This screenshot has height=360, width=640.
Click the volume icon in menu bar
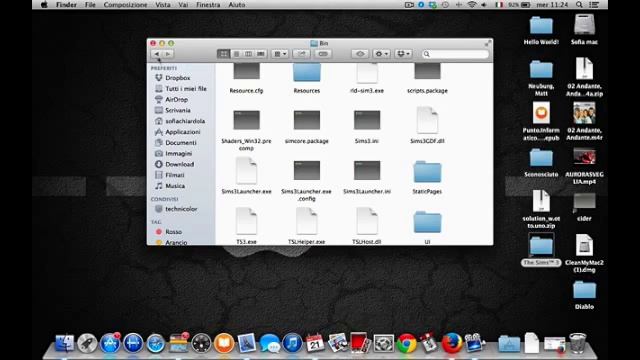click(x=484, y=5)
